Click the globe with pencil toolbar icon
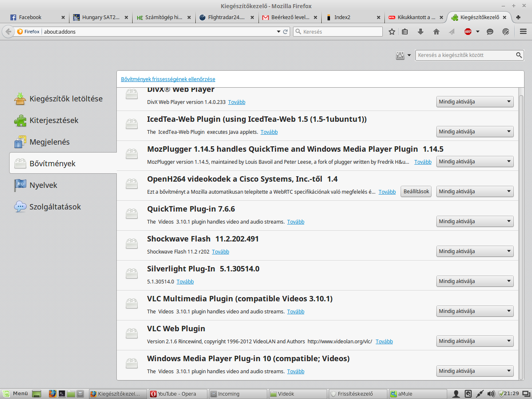This screenshot has width=532, height=399. click(x=506, y=32)
